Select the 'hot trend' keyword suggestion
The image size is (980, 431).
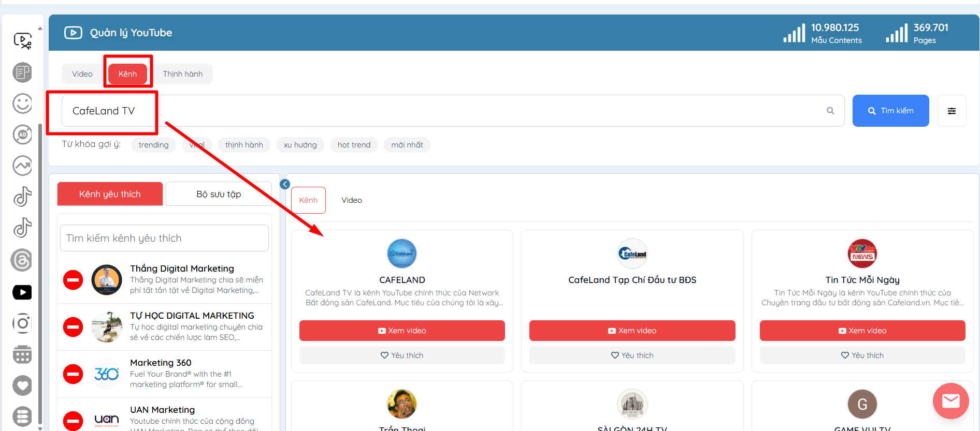tap(354, 145)
